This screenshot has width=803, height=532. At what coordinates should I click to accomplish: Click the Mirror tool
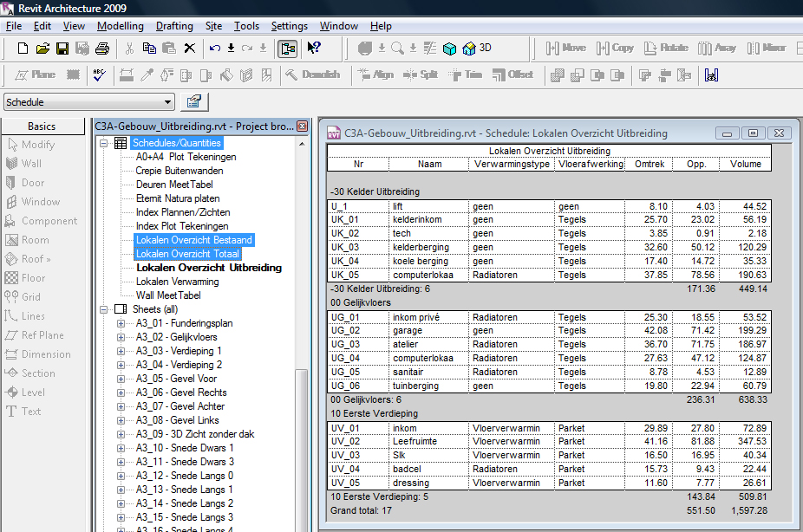766,48
